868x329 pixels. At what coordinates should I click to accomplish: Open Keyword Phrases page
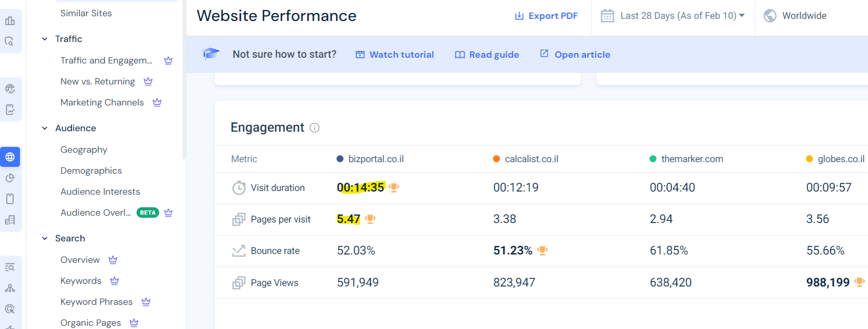[x=97, y=302]
